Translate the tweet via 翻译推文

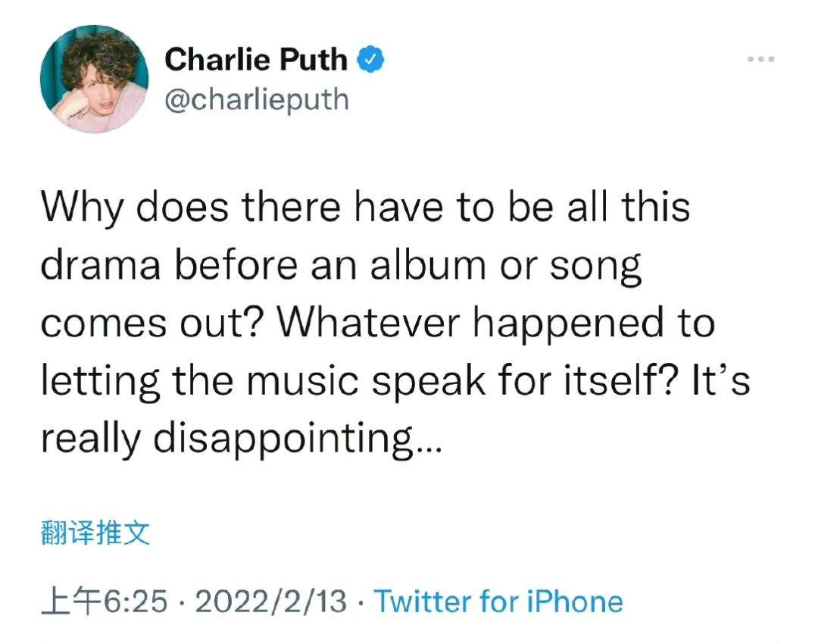pyautogui.click(x=95, y=533)
